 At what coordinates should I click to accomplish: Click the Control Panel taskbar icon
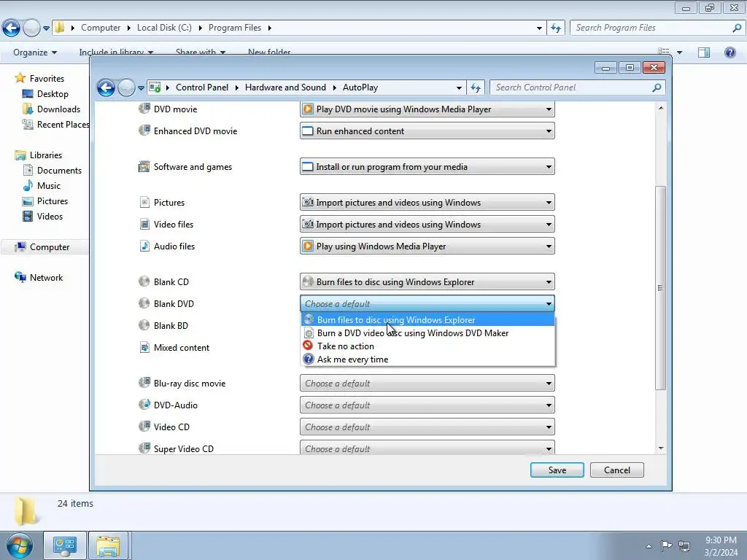[x=65, y=545]
